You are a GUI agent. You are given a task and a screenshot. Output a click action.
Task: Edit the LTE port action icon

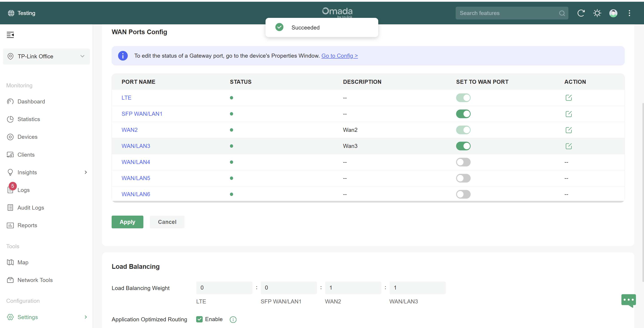568,98
